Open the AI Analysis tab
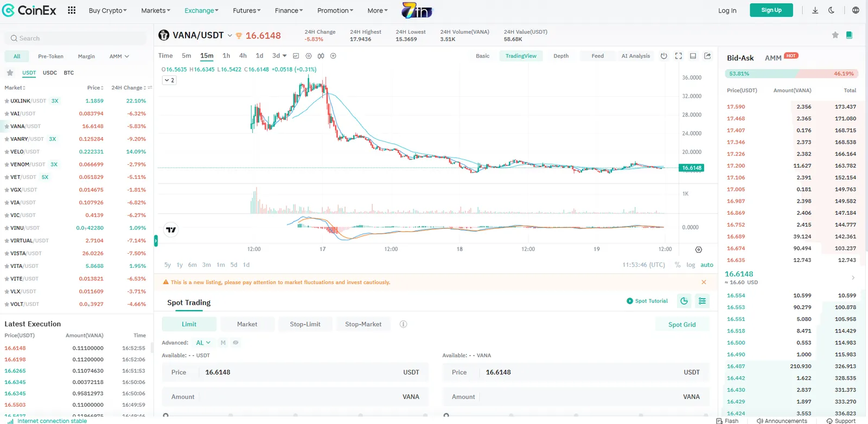868x424 pixels. pos(635,56)
